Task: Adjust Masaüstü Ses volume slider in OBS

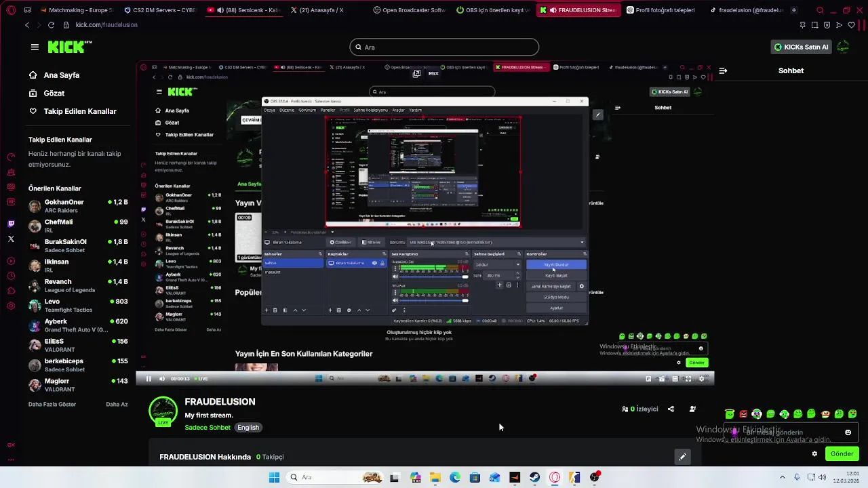Action: (x=432, y=277)
